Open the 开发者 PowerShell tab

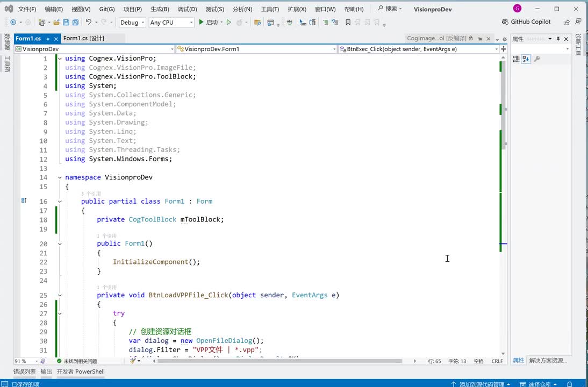pos(81,371)
